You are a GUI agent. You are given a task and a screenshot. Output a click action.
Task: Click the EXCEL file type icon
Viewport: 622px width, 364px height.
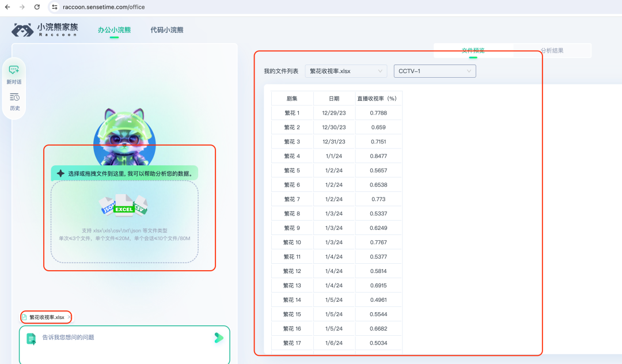[124, 204]
